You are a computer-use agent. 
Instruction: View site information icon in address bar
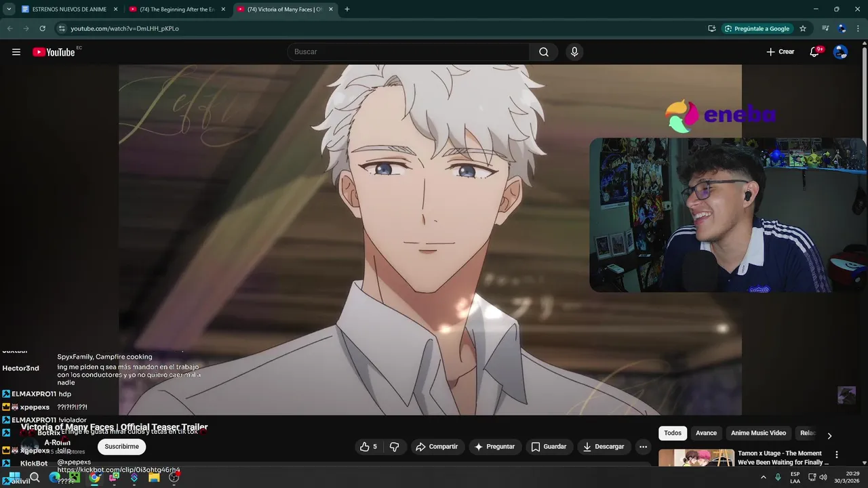[x=62, y=28]
